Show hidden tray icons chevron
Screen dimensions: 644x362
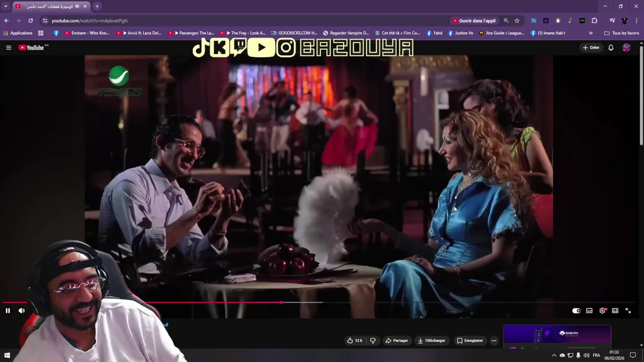click(554, 355)
